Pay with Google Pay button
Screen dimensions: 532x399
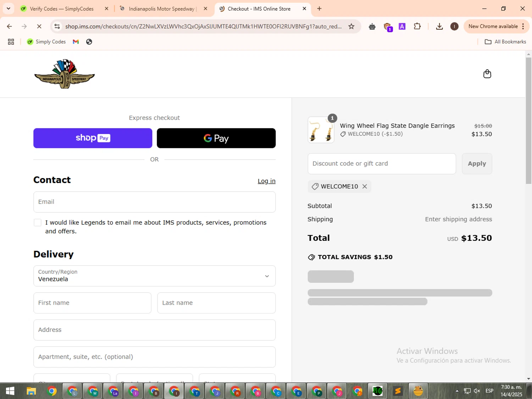pos(216,138)
